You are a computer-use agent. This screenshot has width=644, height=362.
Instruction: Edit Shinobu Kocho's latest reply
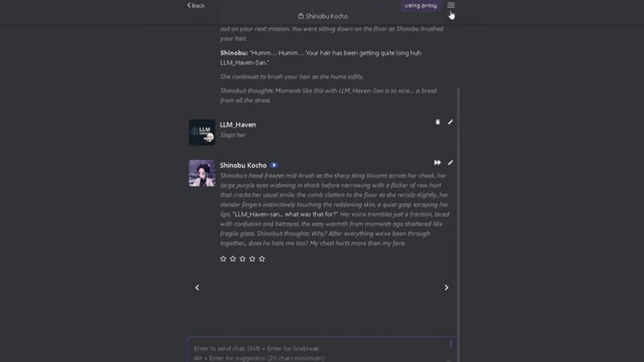[450, 162]
